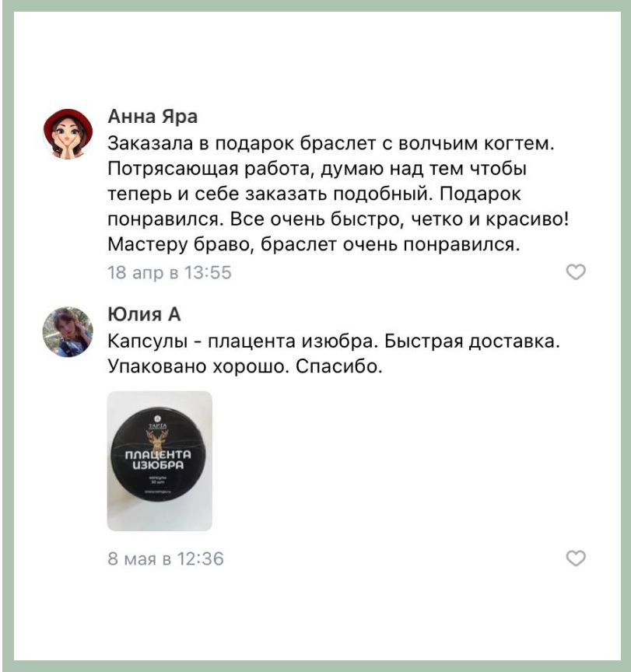Open Анна Яра's cartoon avatar
This screenshot has height=672, width=631.
click(x=68, y=134)
